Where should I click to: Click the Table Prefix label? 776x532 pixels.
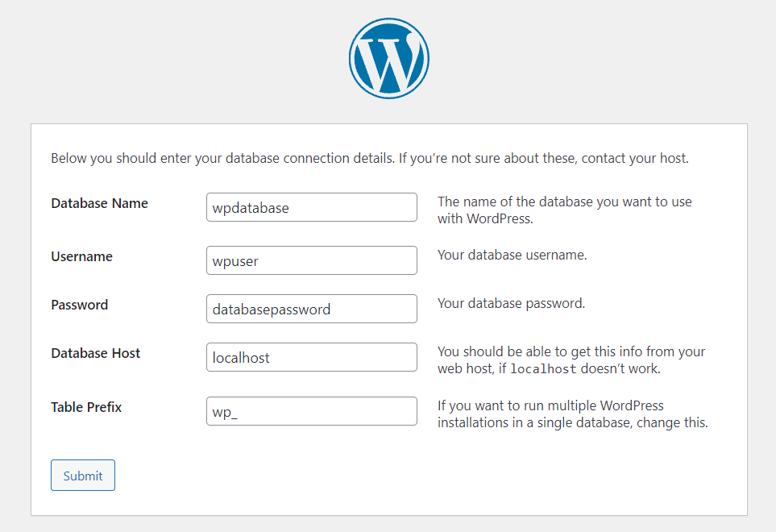point(86,407)
